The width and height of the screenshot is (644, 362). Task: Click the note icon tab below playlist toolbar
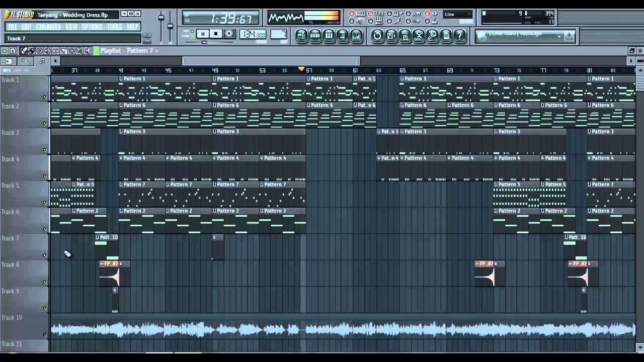(42, 61)
